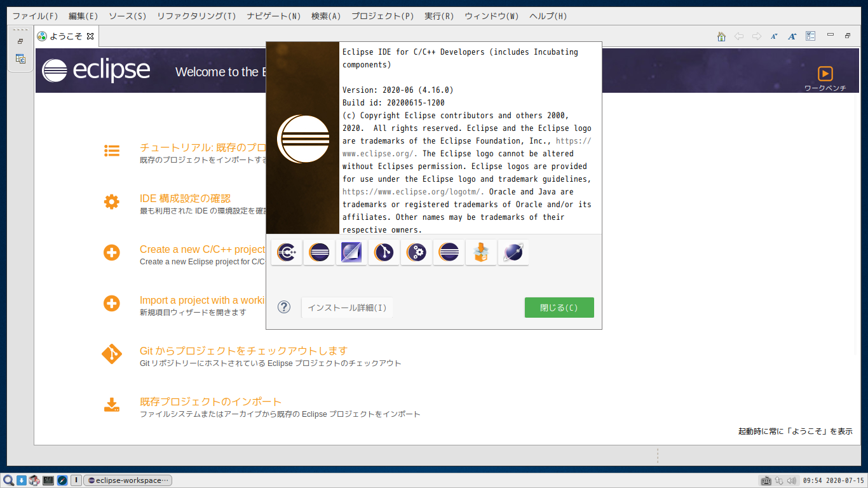Click the C/C++ perspective icon in left trim
The width and height of the screenshot is (868, 488).
click(20, 59)
